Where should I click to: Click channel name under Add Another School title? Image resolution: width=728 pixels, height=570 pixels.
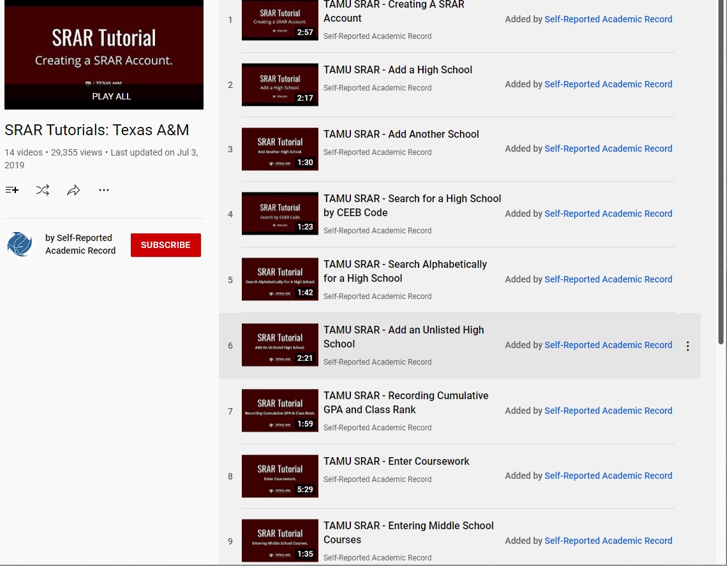[x=378, y=152]
